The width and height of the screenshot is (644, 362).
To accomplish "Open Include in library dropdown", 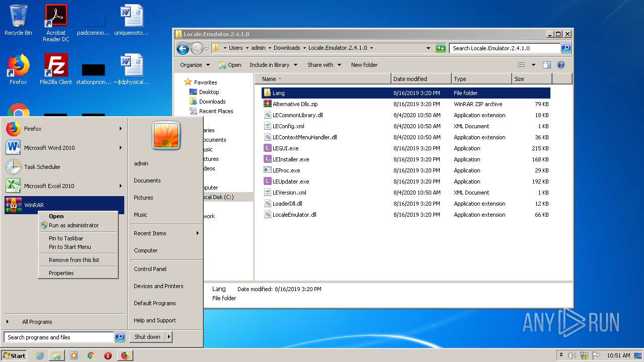I will pyautogui.click(x=273, y=65).
